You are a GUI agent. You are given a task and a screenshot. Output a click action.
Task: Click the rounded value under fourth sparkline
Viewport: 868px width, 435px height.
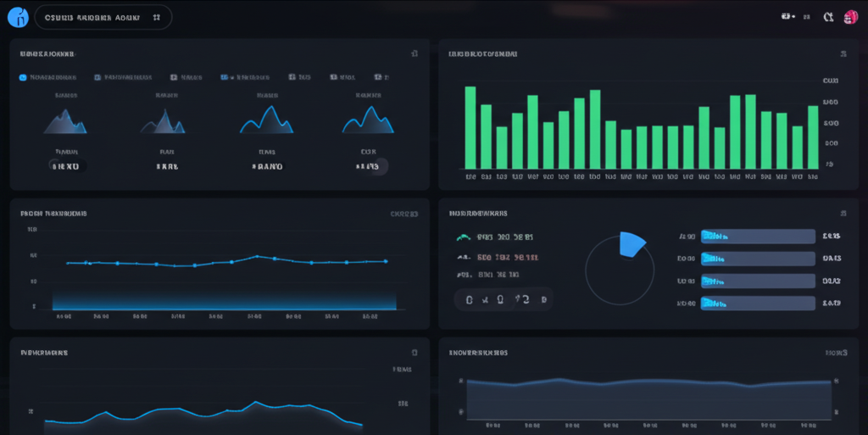370,166
